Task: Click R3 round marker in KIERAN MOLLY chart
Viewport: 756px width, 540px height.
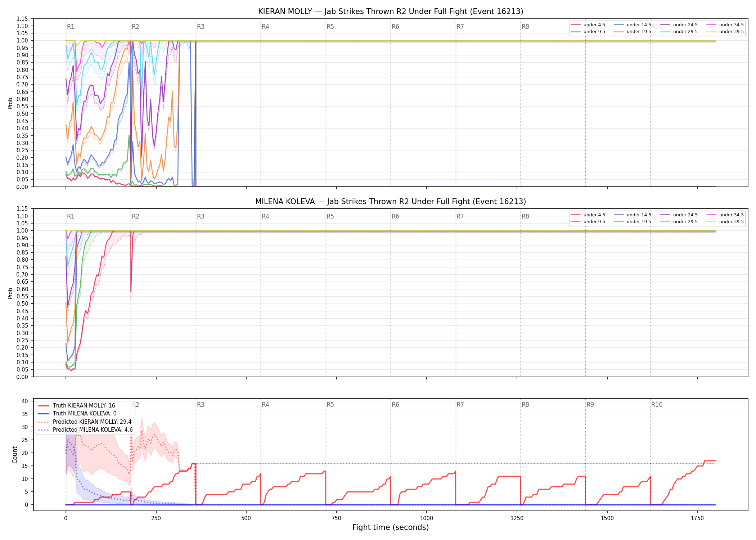Action: coord(201,27)
